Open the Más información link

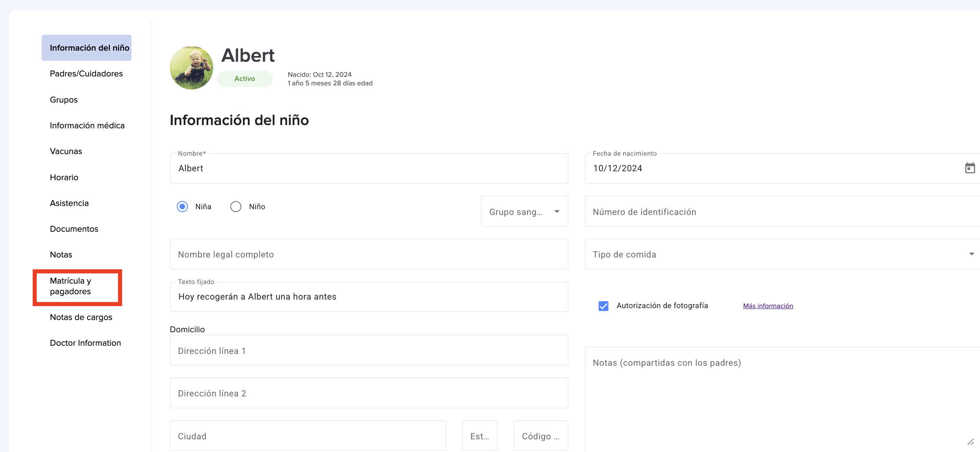(768, 306)
